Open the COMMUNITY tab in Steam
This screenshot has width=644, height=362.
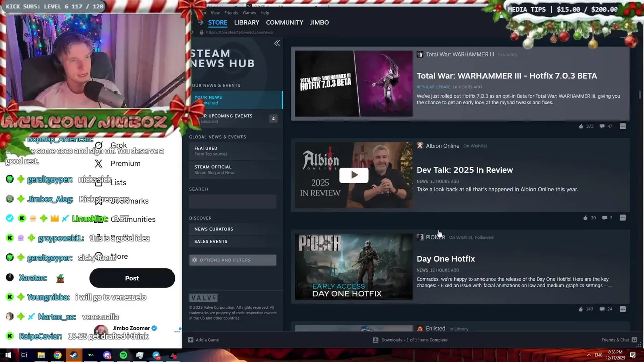[x=285, y=22]
